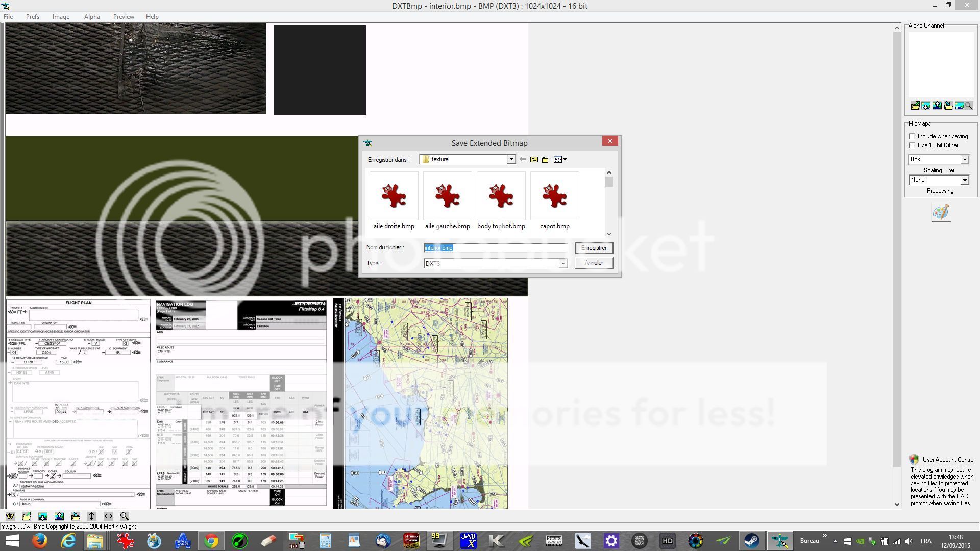
Task: Click the import image icon with down arrow, bottom toolbar
Action: point(43,516)
